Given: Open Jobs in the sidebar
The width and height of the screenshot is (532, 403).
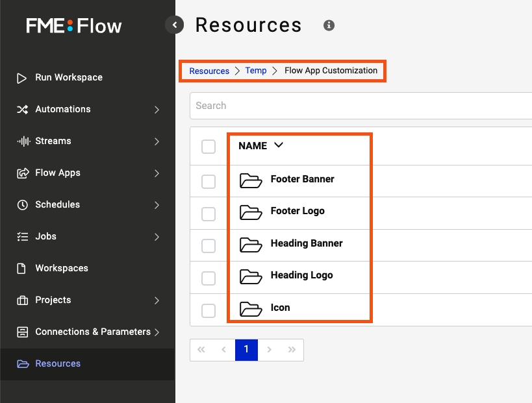Looking at the screenshot, I should pos(45,237).
